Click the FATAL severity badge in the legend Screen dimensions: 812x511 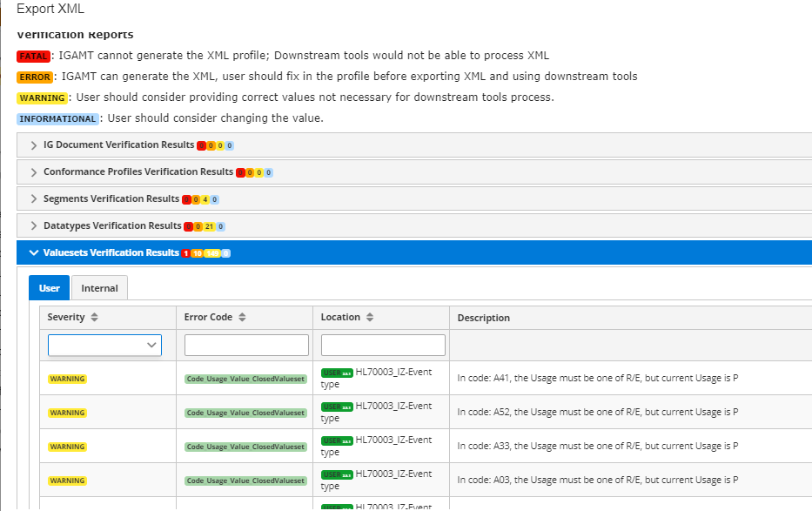(x=34, y=56)
